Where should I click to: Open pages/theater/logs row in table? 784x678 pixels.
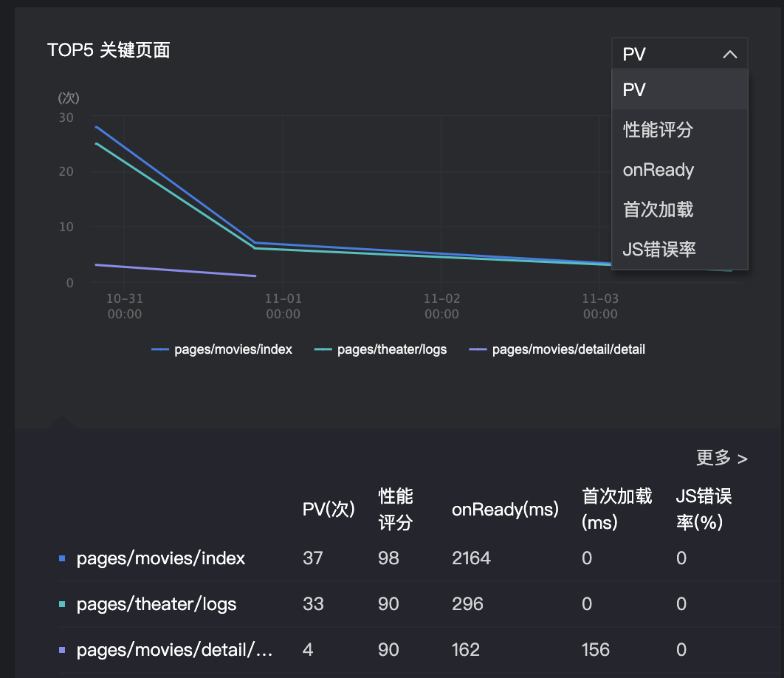(x=157, y=604)
